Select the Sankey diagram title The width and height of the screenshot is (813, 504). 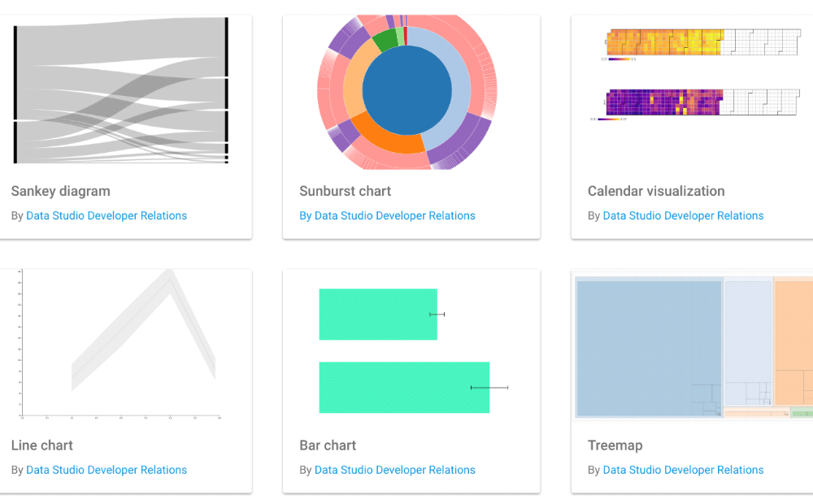(x=60, y=191)
